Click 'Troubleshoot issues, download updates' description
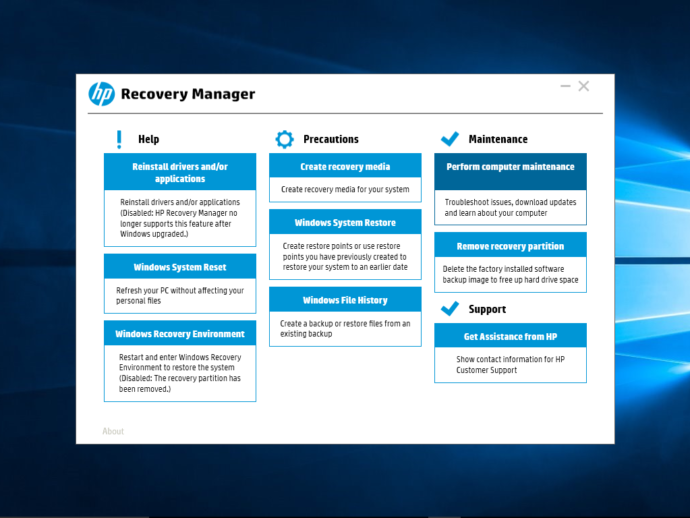The height and width of the screenshot is (518, 690). pos(510,207)
